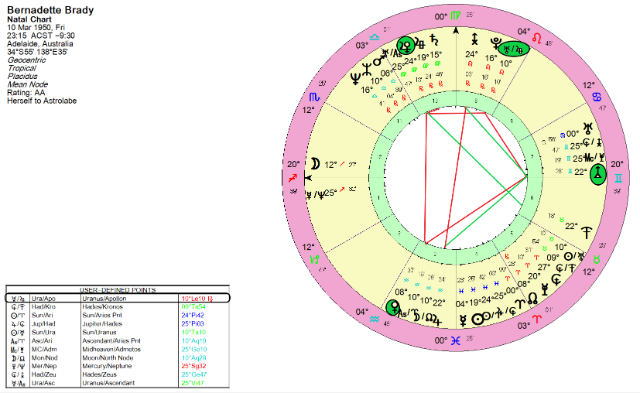Click the green Capricorn sign glyph
The image size is (640, 393).
point(315,259)
